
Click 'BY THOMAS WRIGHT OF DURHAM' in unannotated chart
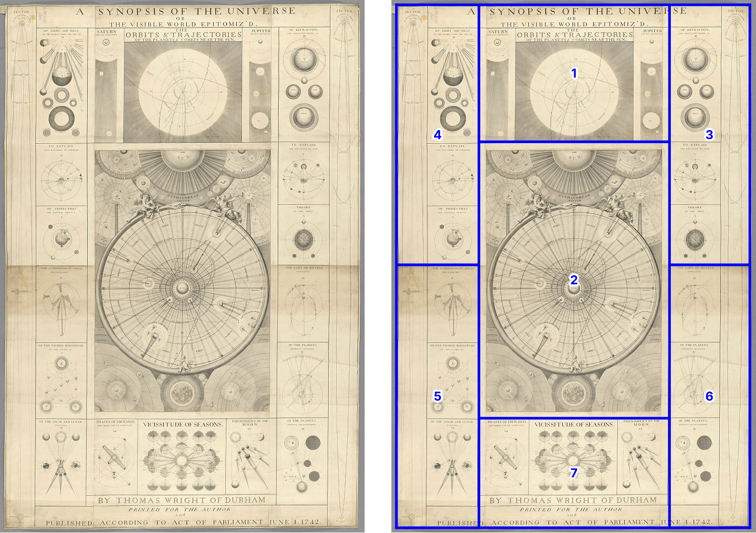tap(181, 500)
